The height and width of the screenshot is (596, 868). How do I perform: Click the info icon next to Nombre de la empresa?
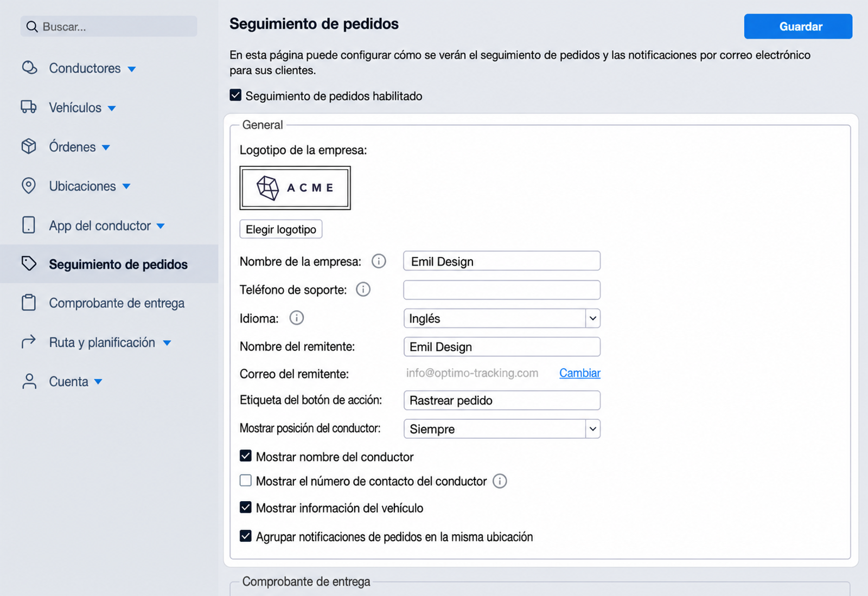pos(379,261)
